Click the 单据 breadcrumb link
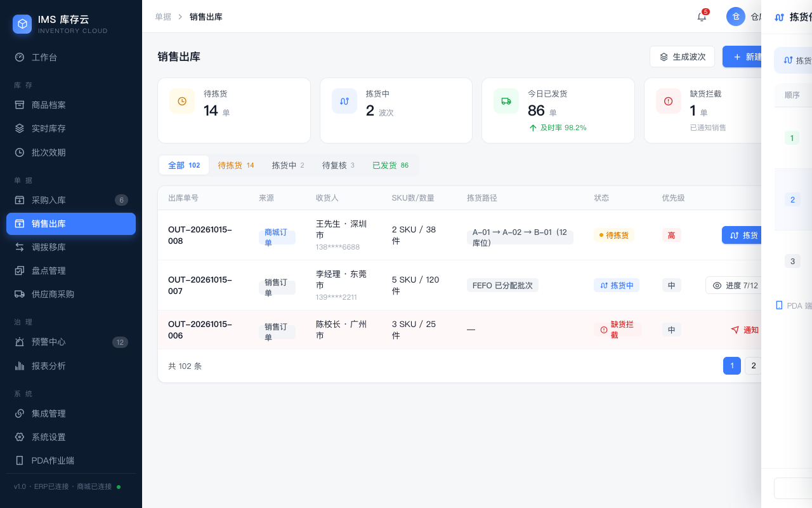 point(163,17)
